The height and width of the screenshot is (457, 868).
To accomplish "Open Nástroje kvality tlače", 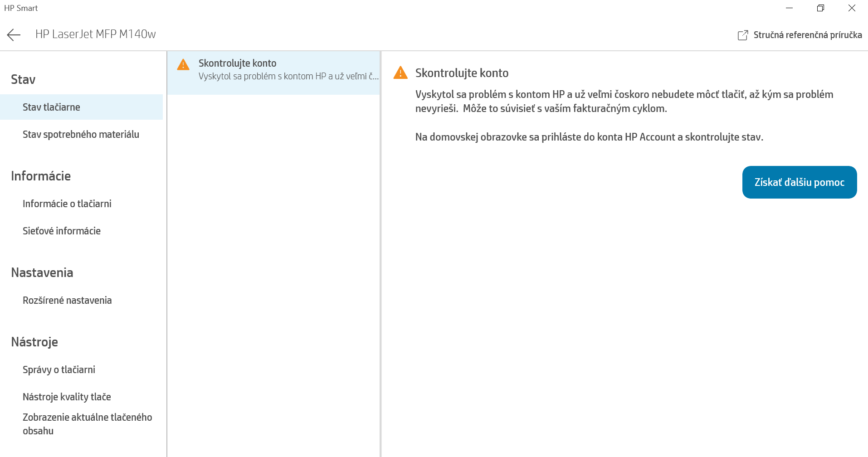I will click(x=67, y=397).
